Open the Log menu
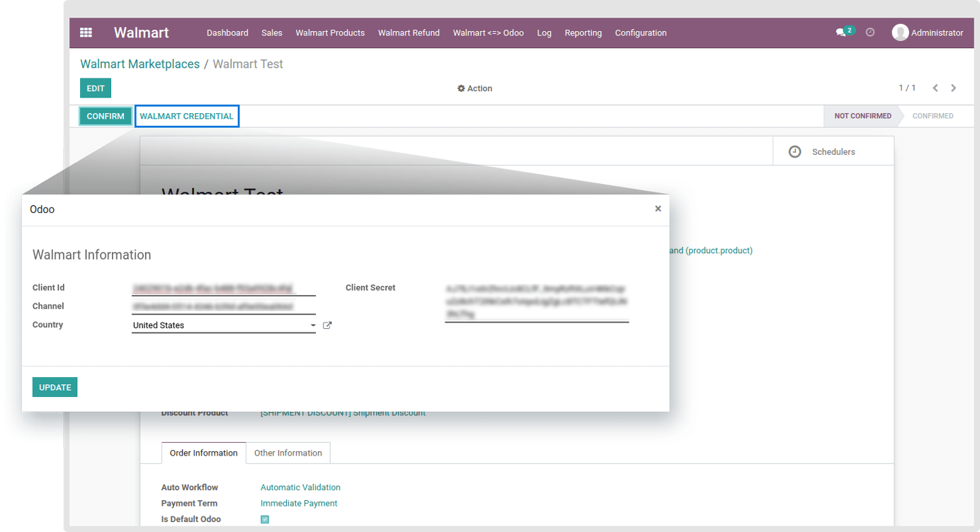980x532 pixels. 544,33
